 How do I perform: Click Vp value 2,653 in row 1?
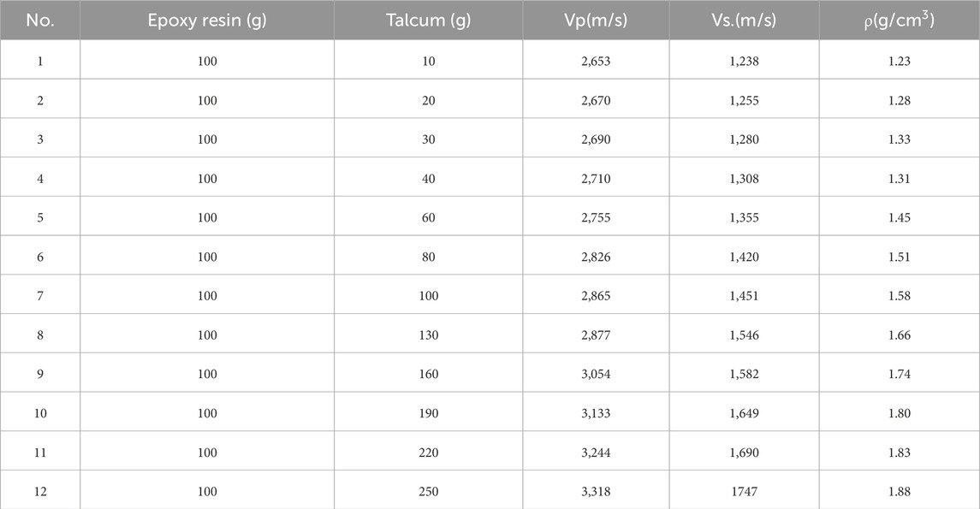coord(596,62)
